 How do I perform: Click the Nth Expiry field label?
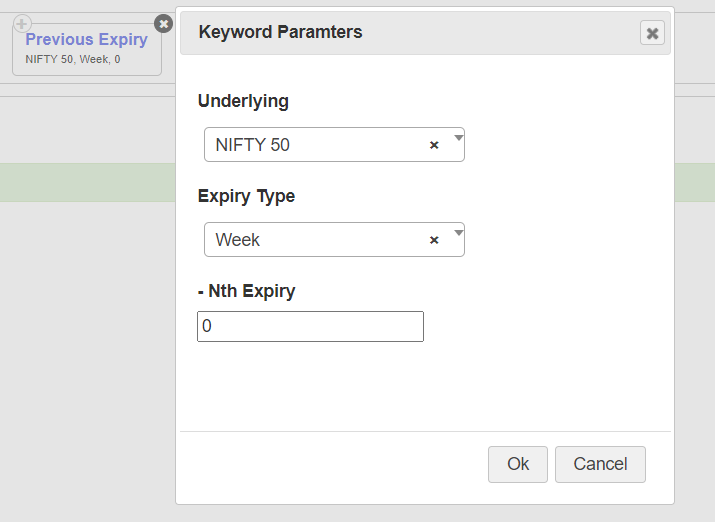coord(247,291)
